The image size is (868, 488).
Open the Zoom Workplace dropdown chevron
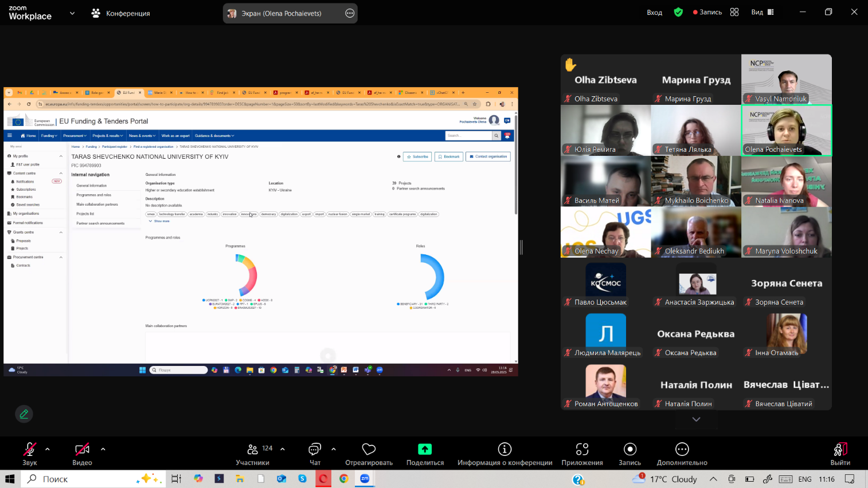[x=72, y=13]
